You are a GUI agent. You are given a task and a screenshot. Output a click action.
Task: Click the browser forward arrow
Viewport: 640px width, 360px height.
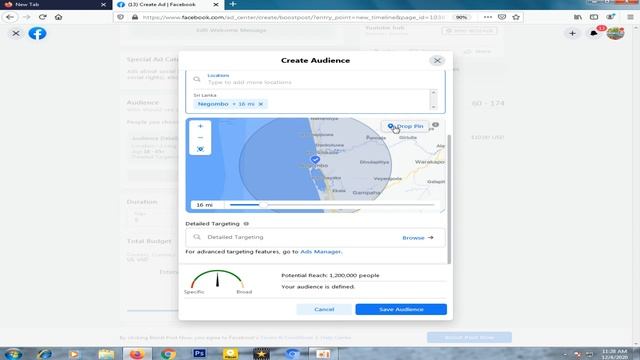[x=27, y=17]
